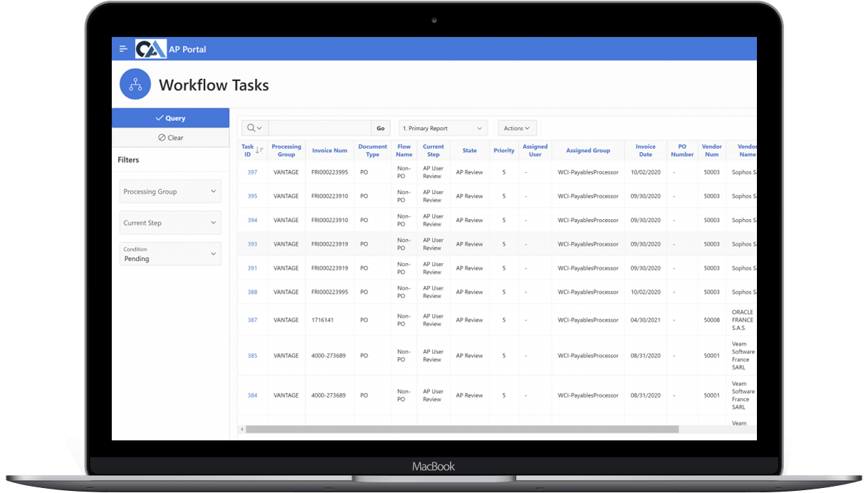868x493 pixels.
Task: Open task ID 393 link
Action: pos(252,244)
